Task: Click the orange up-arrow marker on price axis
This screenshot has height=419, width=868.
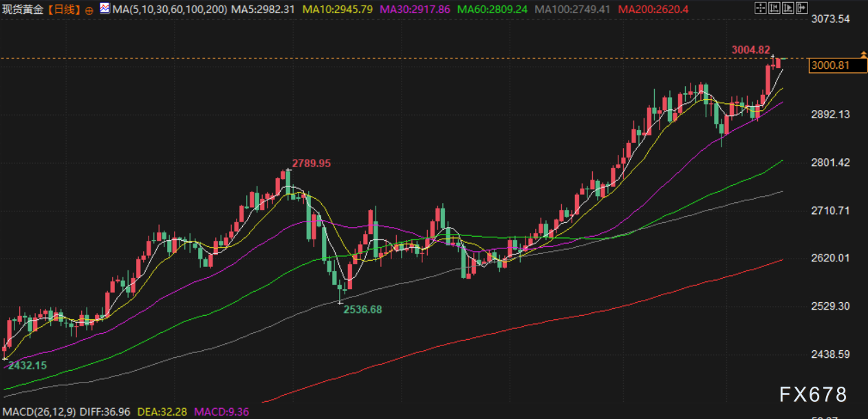Action: click(863, 54)
